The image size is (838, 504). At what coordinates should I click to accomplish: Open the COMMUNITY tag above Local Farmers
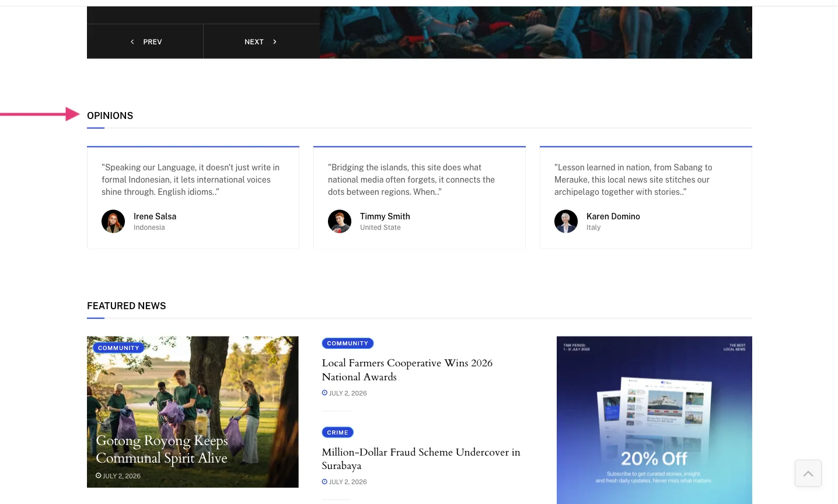coord(348,344)
